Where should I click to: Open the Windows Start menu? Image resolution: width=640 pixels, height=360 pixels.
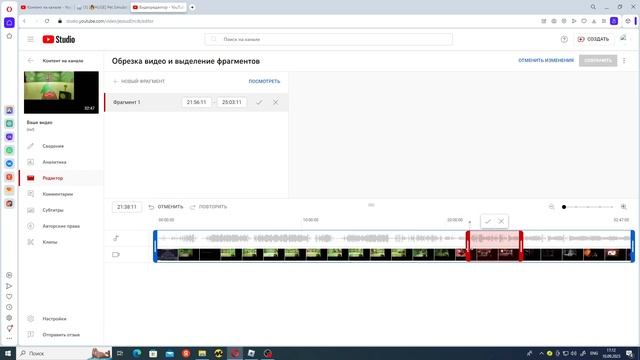tap(8, 353)
